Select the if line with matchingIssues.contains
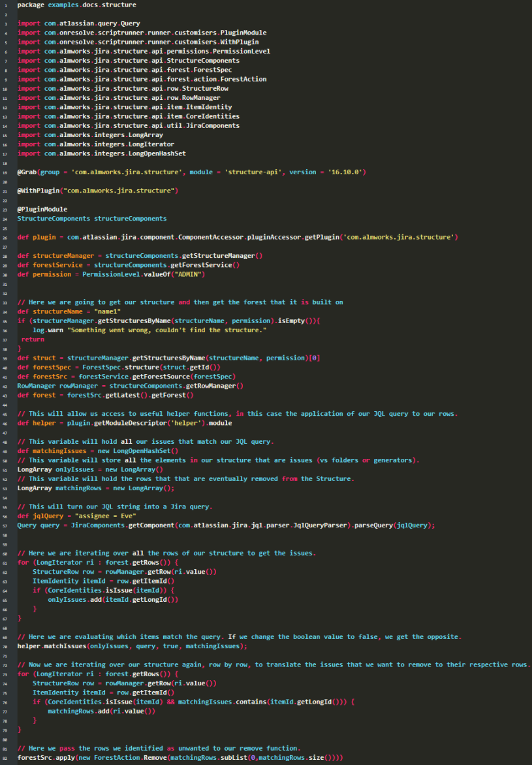532x765 pixels. tap(194, 702)
